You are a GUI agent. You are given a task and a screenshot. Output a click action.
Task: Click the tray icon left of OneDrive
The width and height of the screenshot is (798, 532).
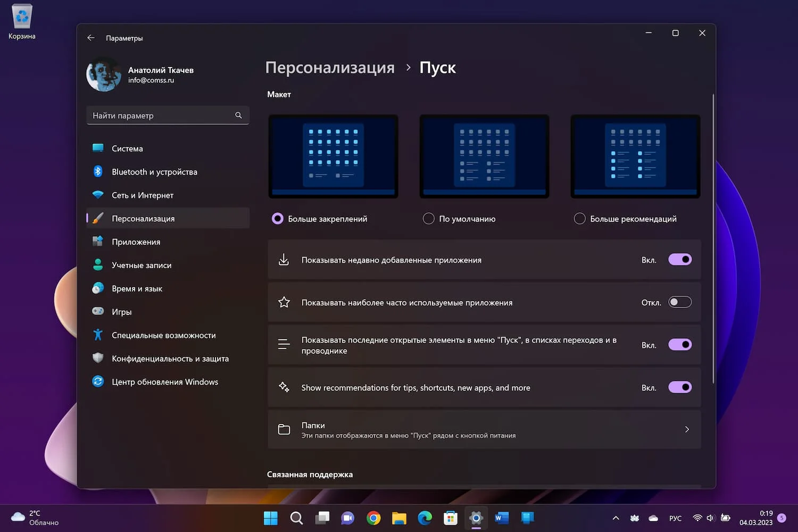634,518
